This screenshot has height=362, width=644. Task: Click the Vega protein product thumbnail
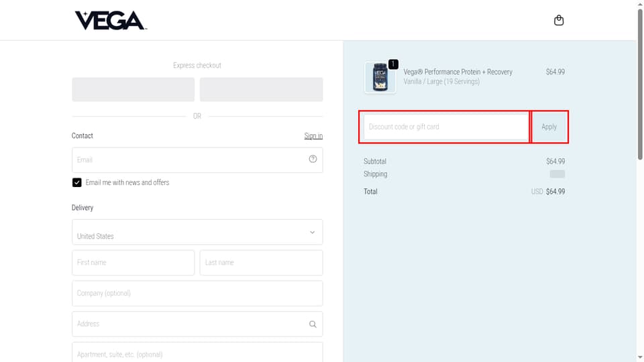[x=380, y=78]
